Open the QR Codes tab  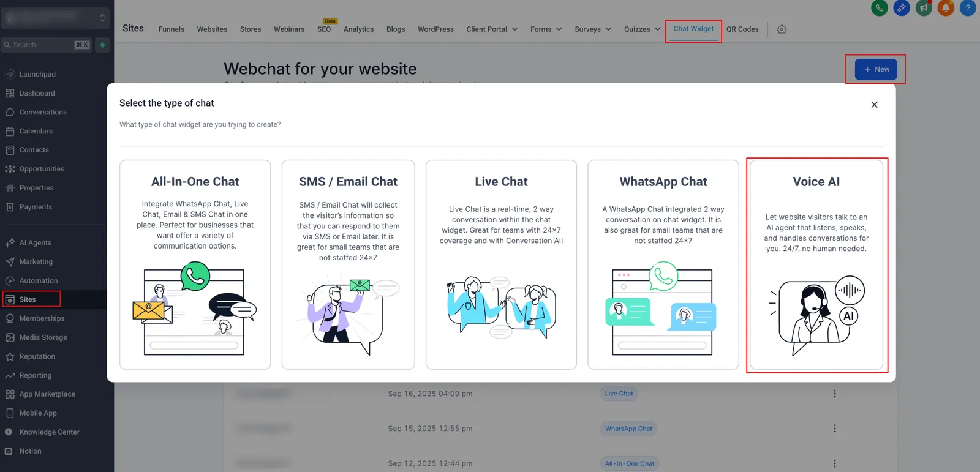(742, 29)
